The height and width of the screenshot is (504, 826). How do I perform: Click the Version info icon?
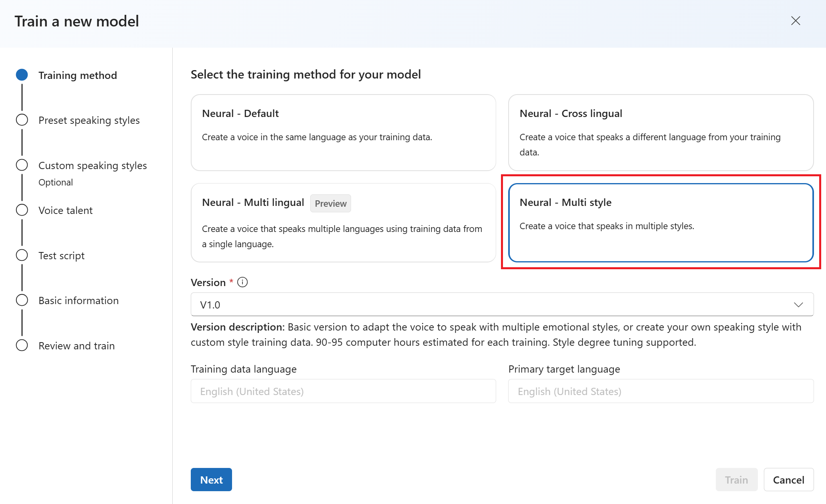[242, 282]
